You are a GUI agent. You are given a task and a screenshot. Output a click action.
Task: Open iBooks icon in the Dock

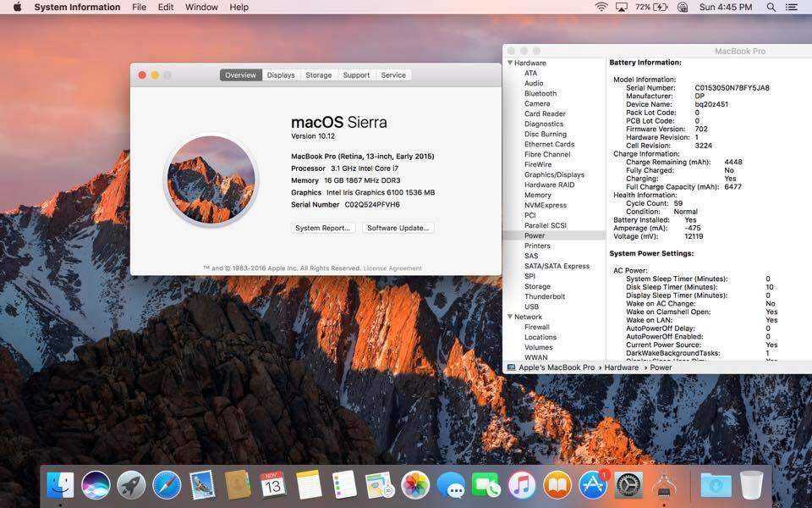(x=557, y=486)
